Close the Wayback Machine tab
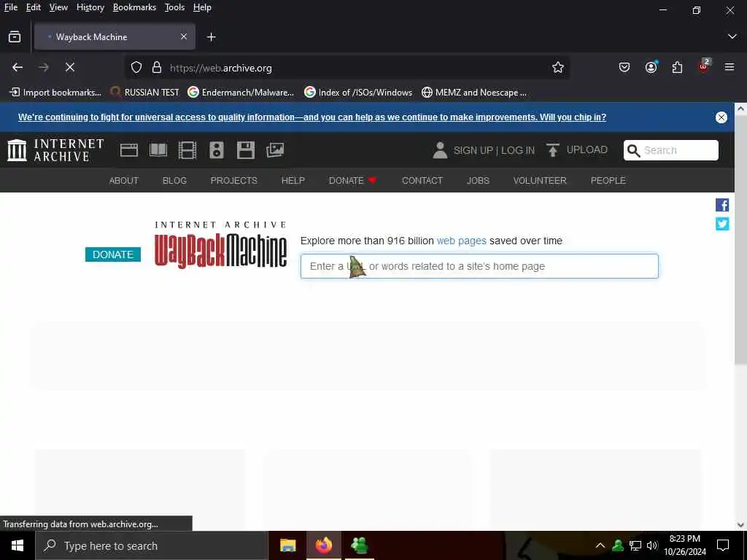This screenshot has width=747, height=560. [x=184, y=36]
